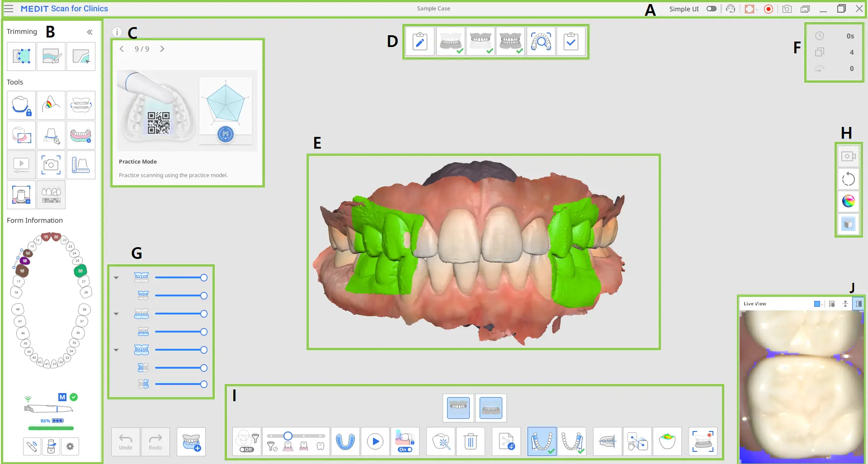Open the denture delete-base tool
Viewport: 868px width, 464px height.
coord(81,135)
